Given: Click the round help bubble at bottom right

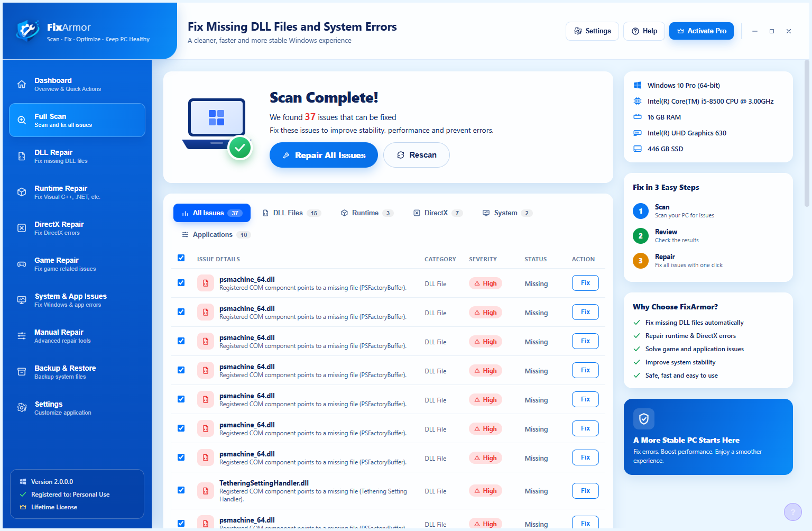Looking at the screenshot, I should point(793,512).
